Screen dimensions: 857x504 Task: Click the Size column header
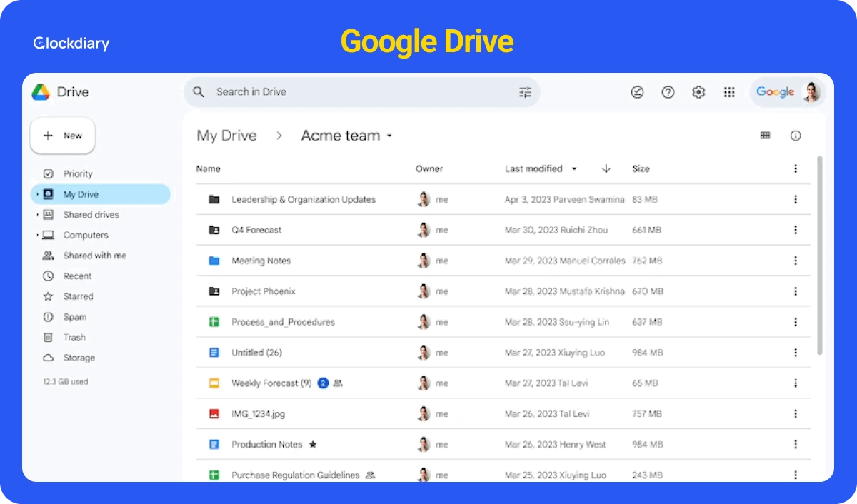tap(641, 169)
